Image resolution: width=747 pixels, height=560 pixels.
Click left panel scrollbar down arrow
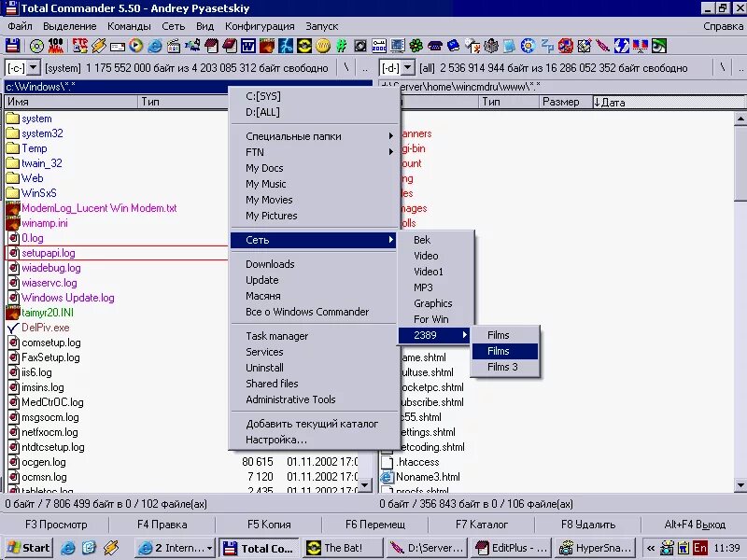click(364, 485)
